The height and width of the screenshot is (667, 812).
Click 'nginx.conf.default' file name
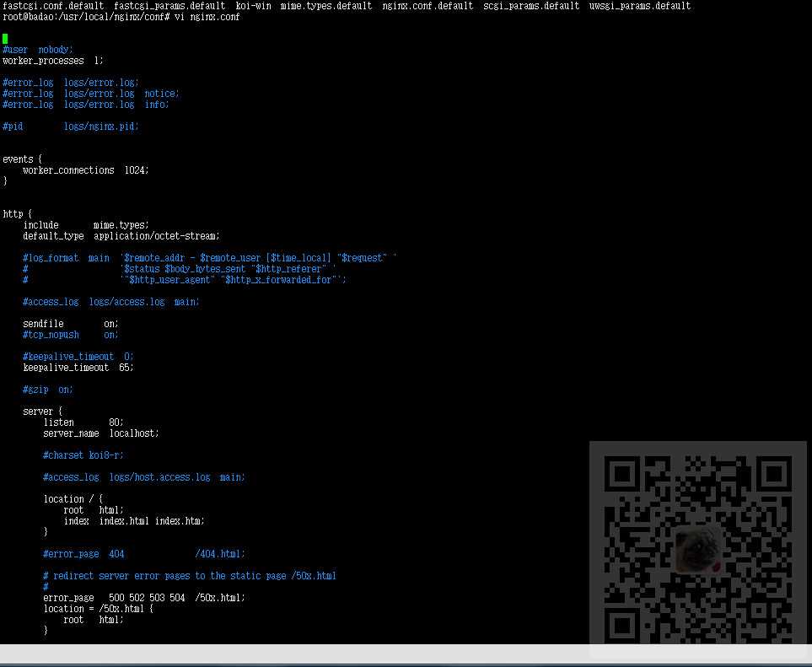(x=428, y=6)
